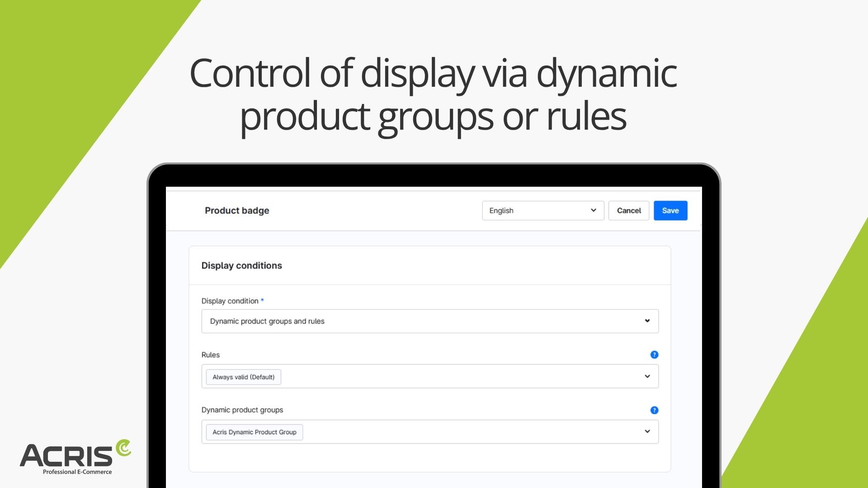Click the "Display conditions" card heading

[241, 266]
